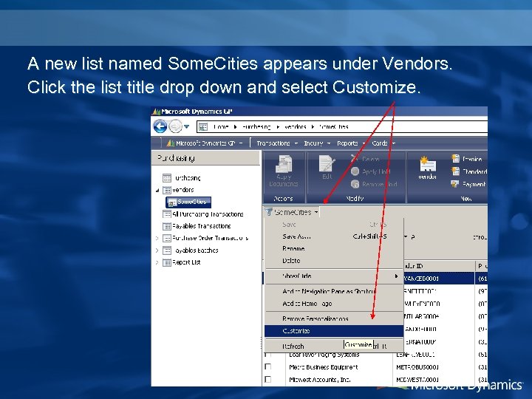This screenshot has height=399, width=532.
Task: Select All Purchasing Transactions list
Action: [203, 214]
